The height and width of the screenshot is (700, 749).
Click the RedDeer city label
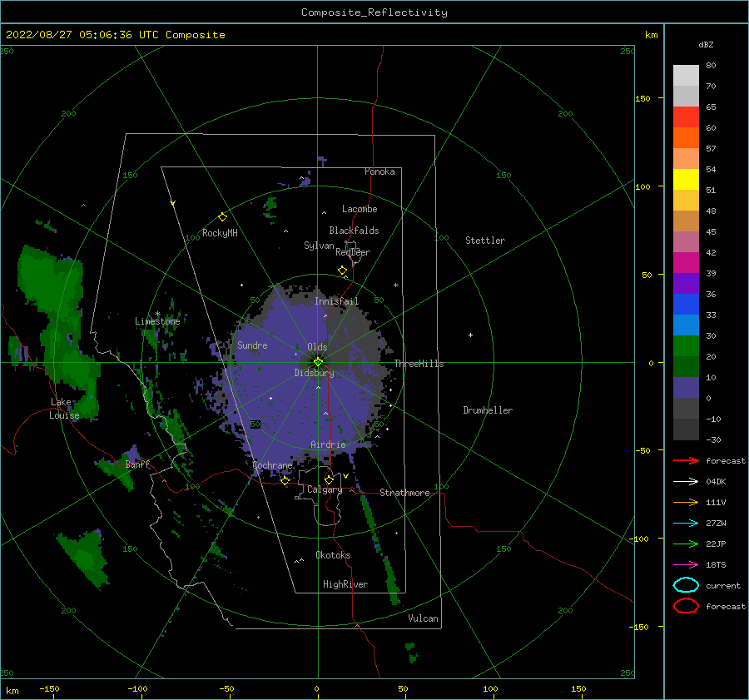tap(353, 252)
